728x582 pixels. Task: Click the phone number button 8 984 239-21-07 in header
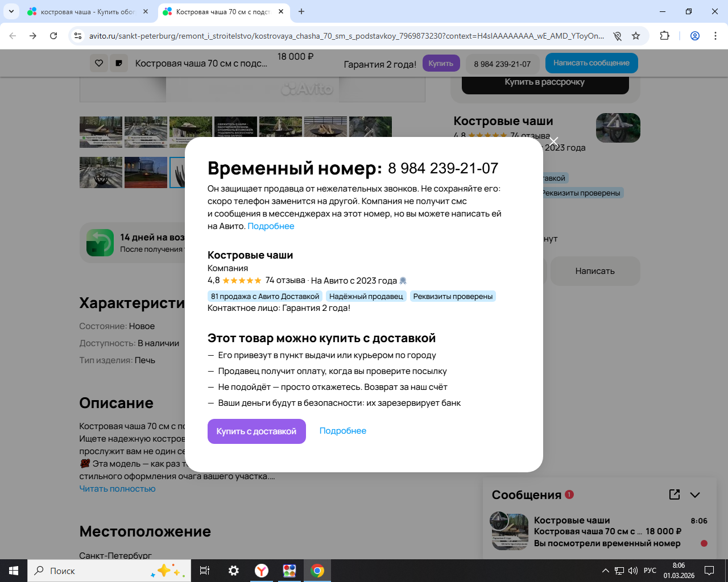(502, 64)
